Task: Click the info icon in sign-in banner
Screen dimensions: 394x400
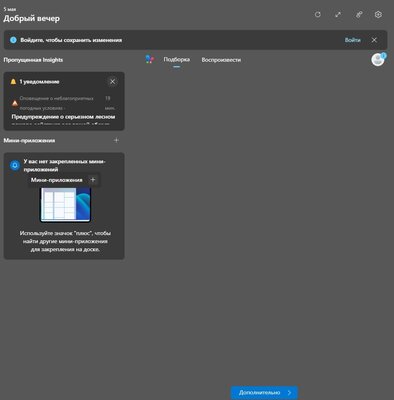Action: 13,40
